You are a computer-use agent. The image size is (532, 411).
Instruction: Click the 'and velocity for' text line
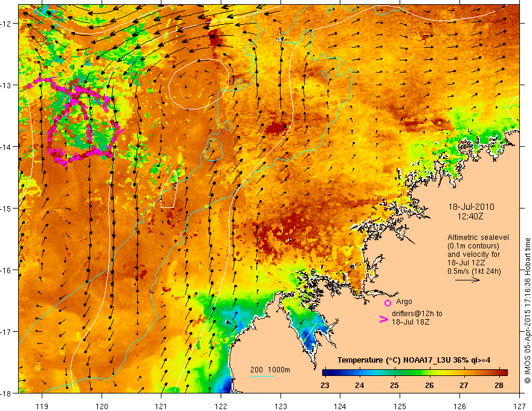click(x=473, y=254)
